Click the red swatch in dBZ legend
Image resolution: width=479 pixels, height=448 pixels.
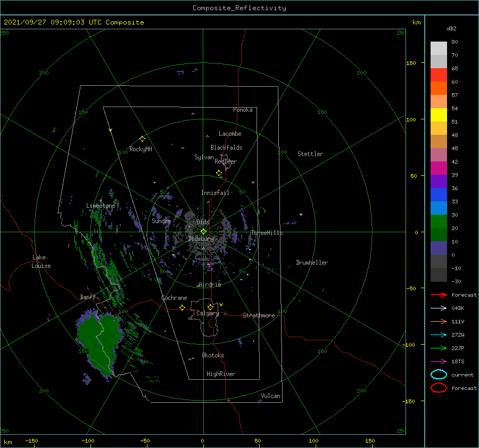[439, 75]
